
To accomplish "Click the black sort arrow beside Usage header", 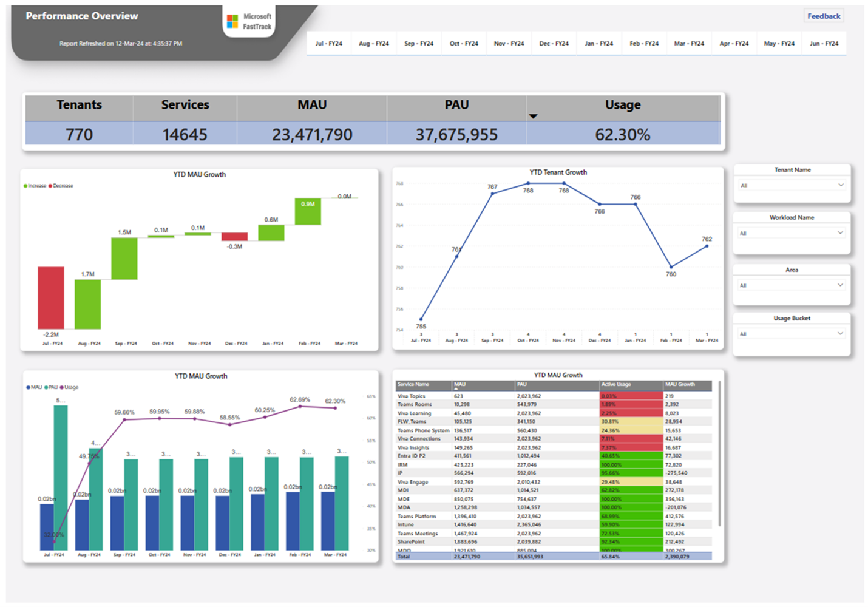I will tap(533, 116).
